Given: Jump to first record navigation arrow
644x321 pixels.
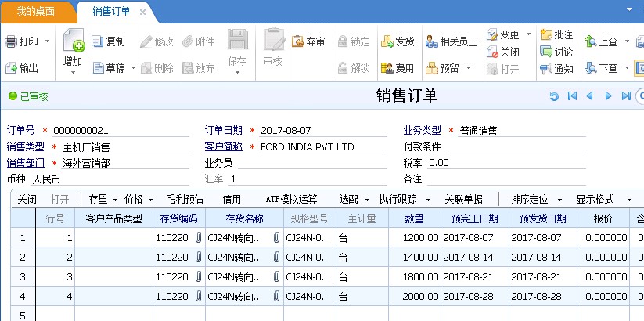Looking at the screenshot, I should click(572, 96).
